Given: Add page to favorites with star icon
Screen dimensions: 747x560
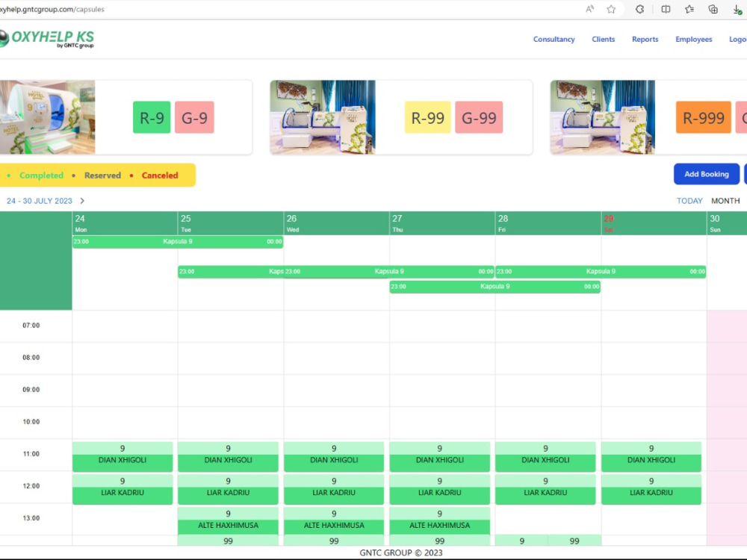Looking at the screenshot, I should click(x=611, y=9).
